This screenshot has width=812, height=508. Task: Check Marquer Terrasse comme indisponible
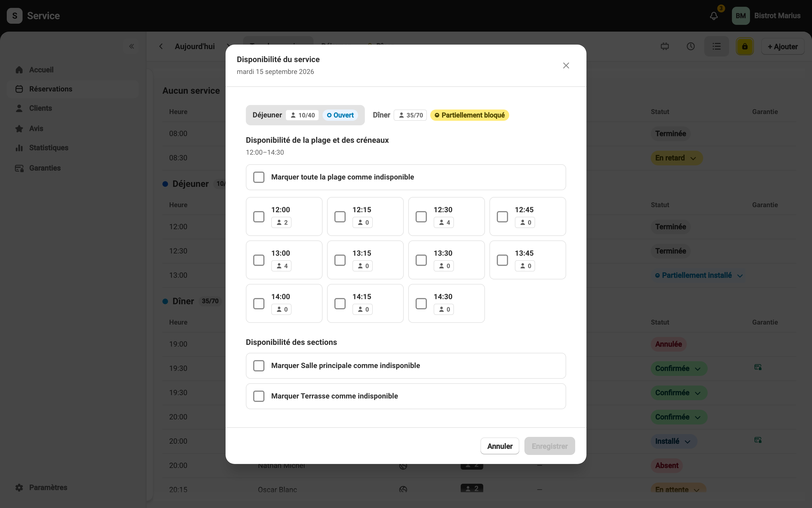tap(259, 396)
